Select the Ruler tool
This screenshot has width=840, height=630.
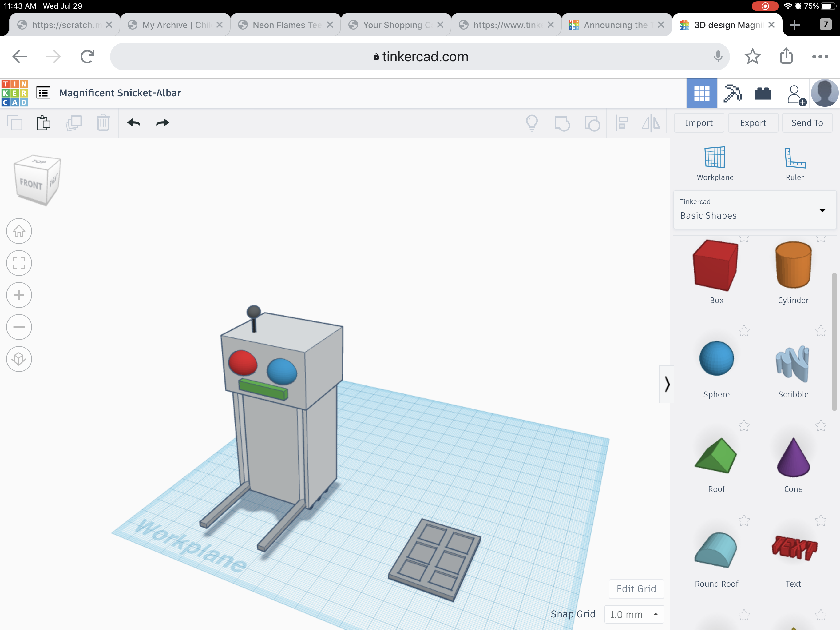(794, 163)
